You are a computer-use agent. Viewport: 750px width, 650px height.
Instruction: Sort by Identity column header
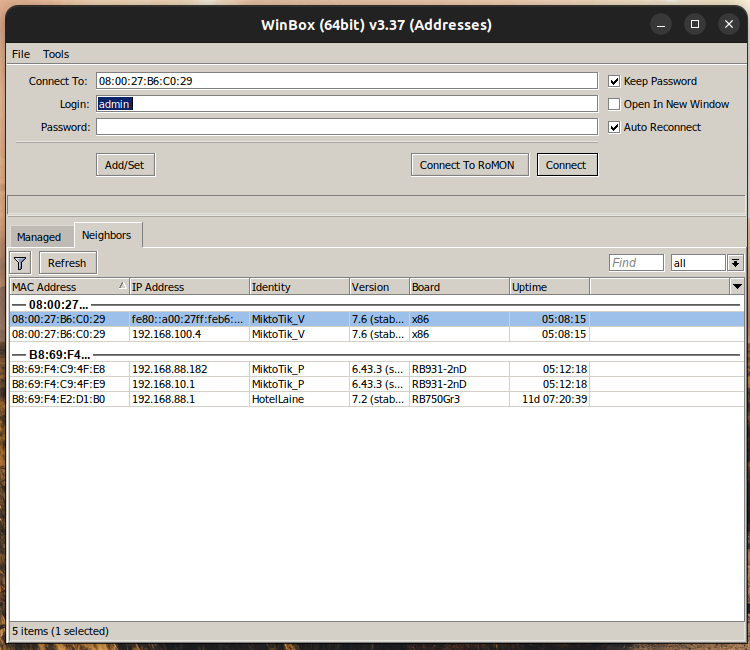(299, 287)
